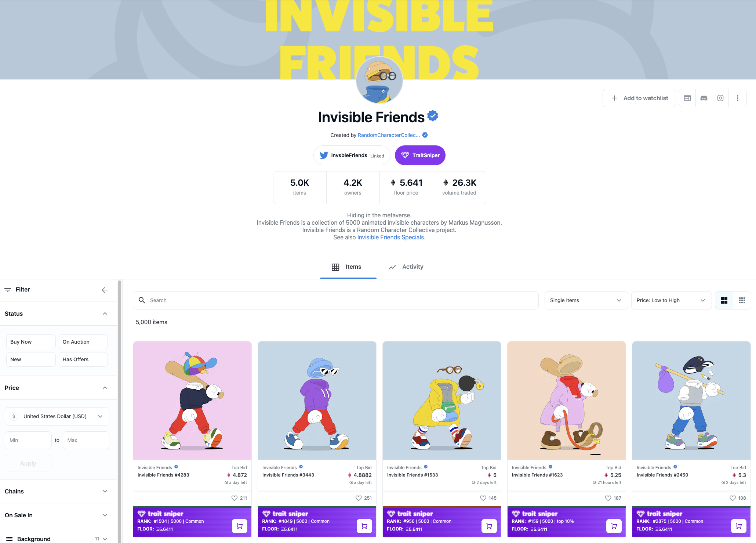Image resolution: width=756 pixels, height=543 pixels.
Task: Toggle the Buy Now status filter
Action: (31, 342)
